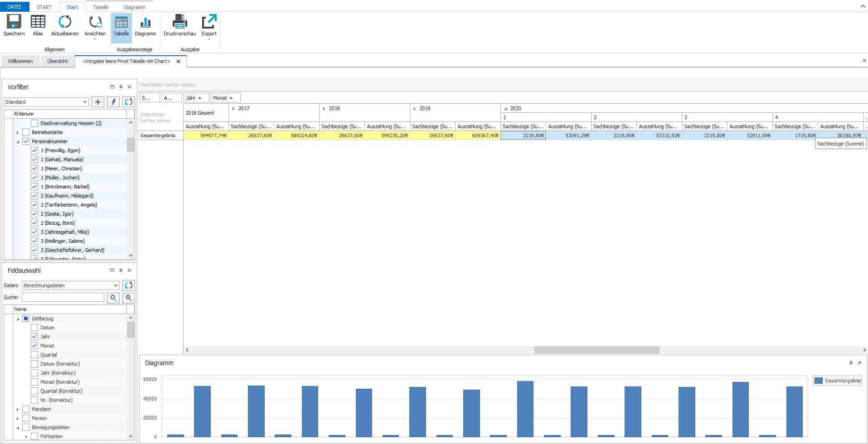Switch to the Übersicht tab
The width and height of the screenshot is (868, 444).
click(58, 61)
